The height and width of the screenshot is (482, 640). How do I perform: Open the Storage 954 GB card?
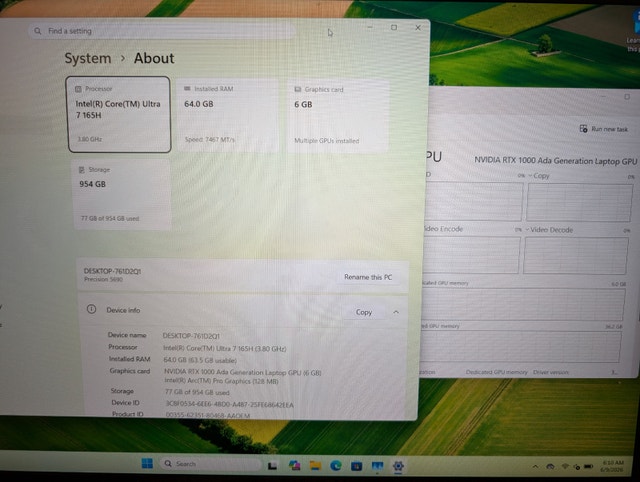[x=122, y=194]
